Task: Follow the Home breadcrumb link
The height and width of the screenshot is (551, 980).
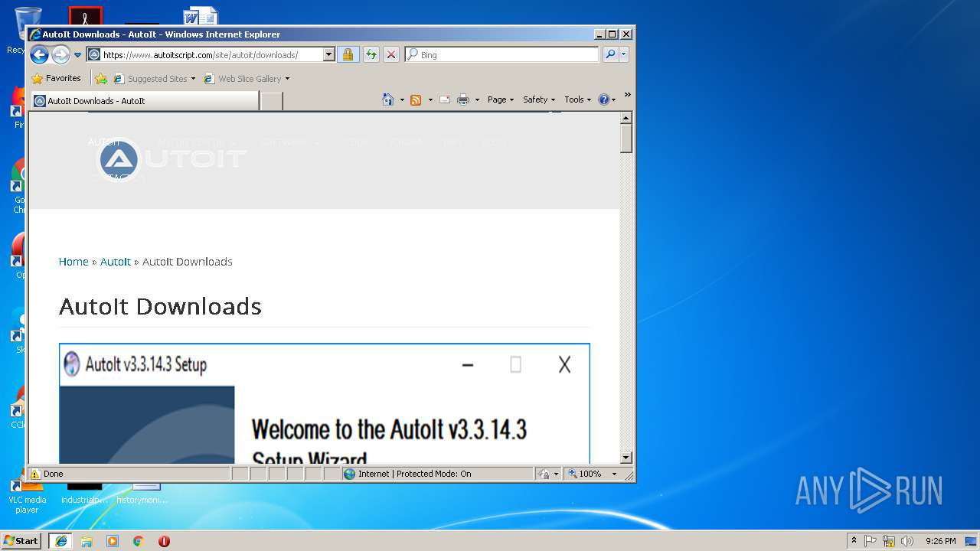Action: tap(73, 262)
